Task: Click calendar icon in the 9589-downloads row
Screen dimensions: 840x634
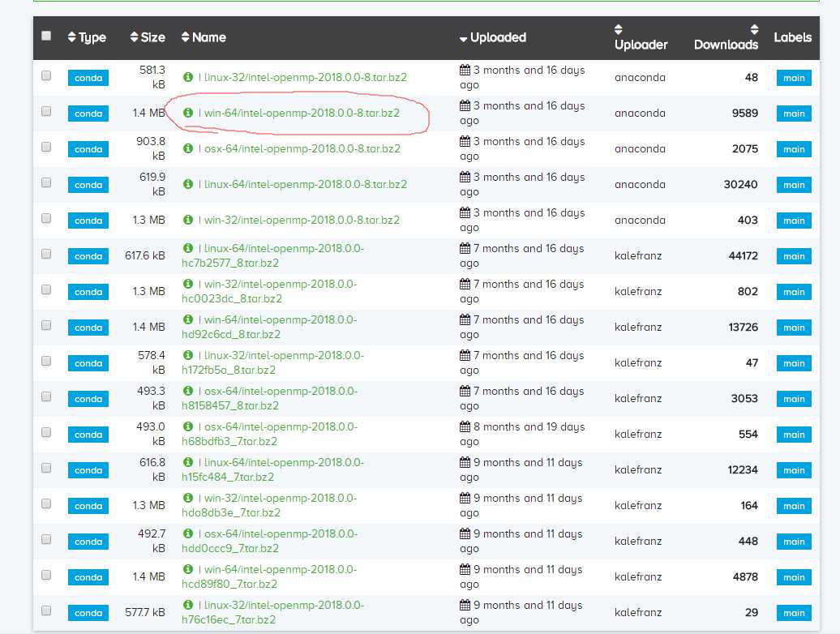Action: tap(465, 105)
